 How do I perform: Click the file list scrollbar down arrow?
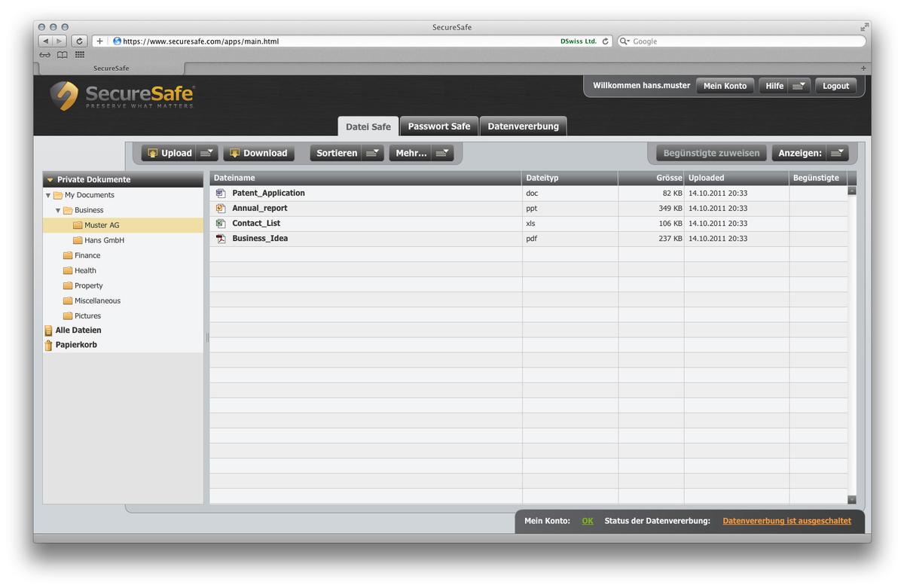[852, 499]
